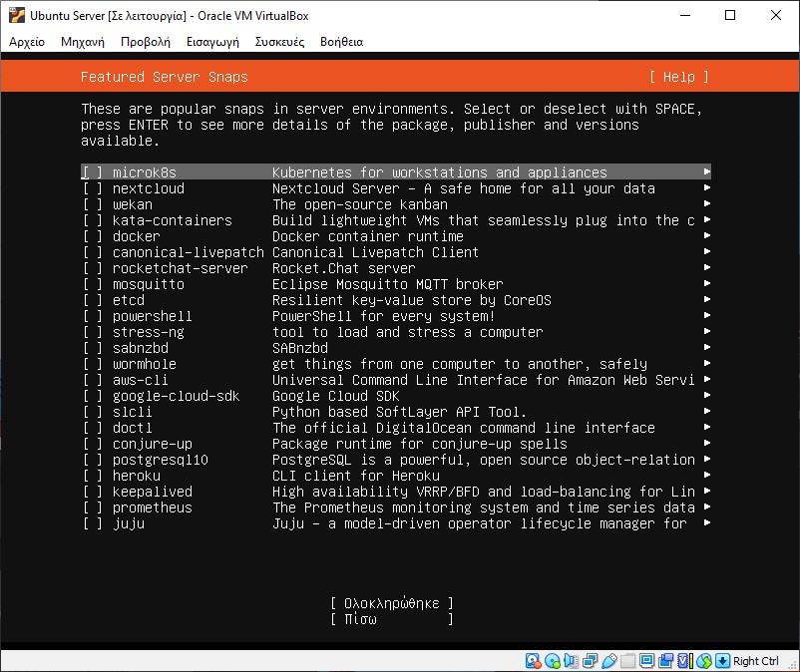Click the 'Featured Server Snaps' heading
The image size is (800, 672).
(165, 77)
